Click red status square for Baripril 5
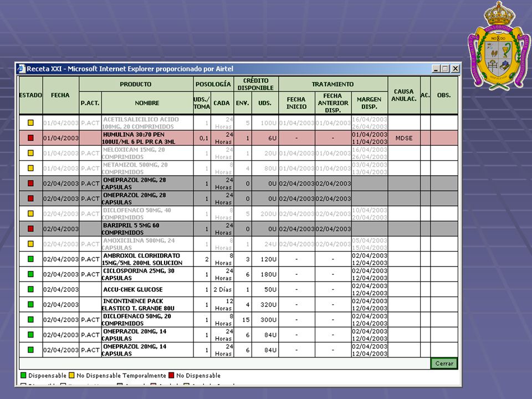Screen dimensions: 532x399 tap(30, 229)
